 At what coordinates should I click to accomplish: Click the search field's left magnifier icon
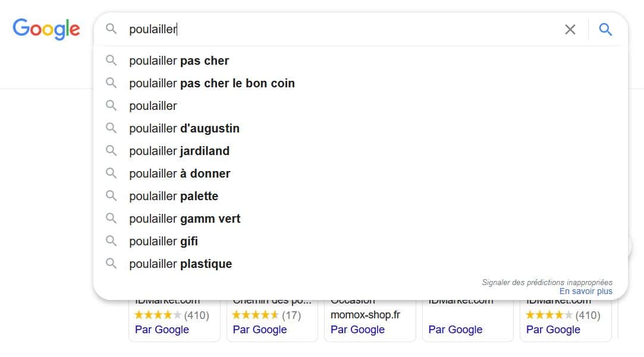(111, 29)
